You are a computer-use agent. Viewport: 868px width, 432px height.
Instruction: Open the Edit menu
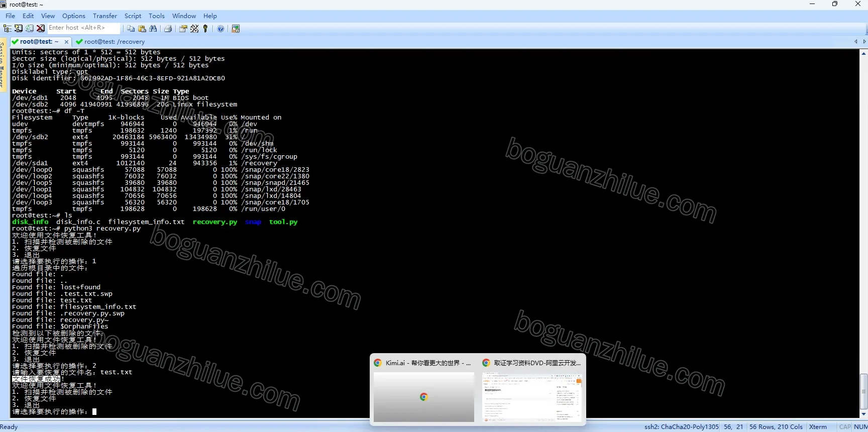point(28,16)
